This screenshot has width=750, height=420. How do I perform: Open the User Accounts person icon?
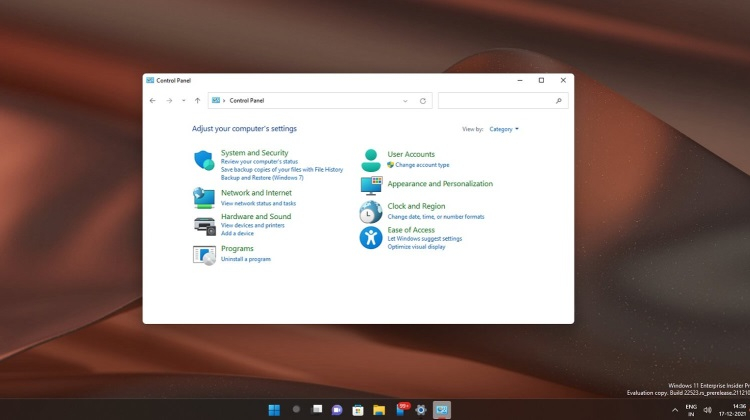371,159
